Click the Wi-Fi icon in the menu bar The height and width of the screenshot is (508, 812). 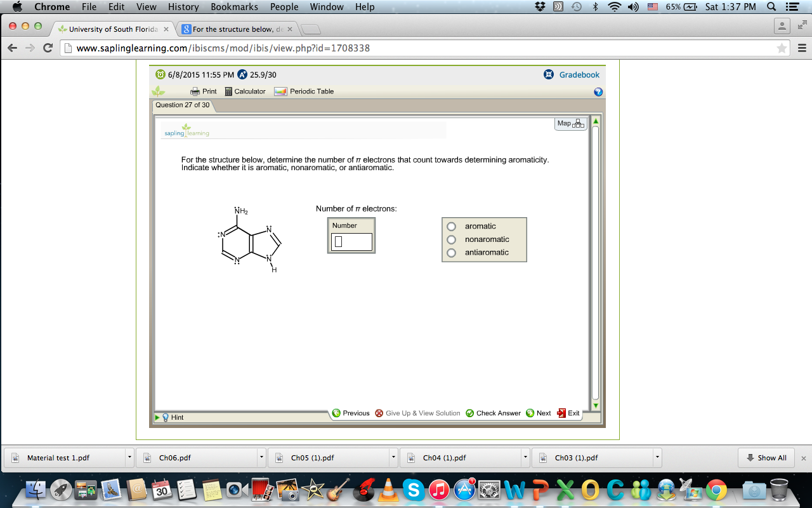[614, 7]
